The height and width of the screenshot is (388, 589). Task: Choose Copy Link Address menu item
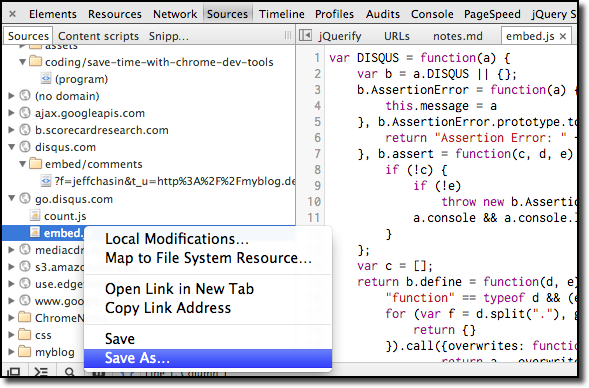click(208, 308)
